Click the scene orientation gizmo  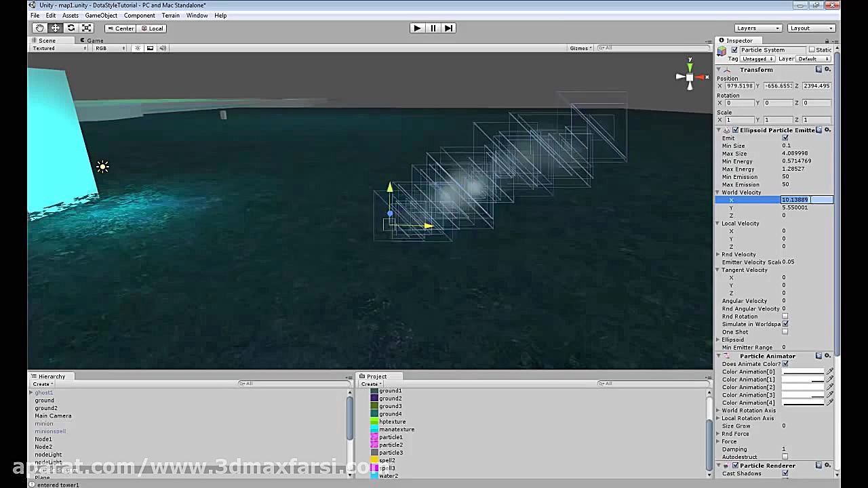[690, 77]
